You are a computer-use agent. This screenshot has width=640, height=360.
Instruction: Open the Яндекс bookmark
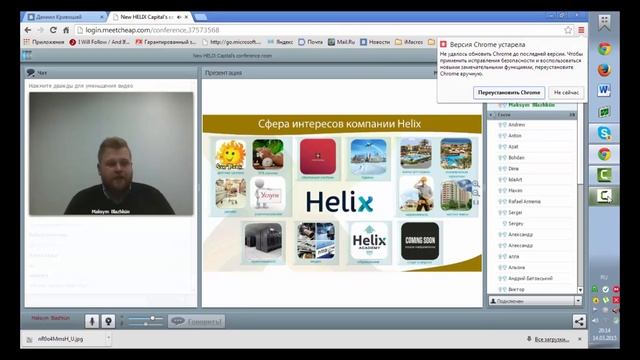tap(280, 42)
